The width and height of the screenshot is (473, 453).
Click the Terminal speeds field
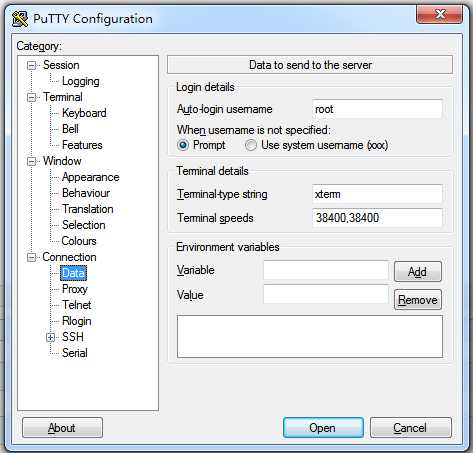tap(377, 218)
